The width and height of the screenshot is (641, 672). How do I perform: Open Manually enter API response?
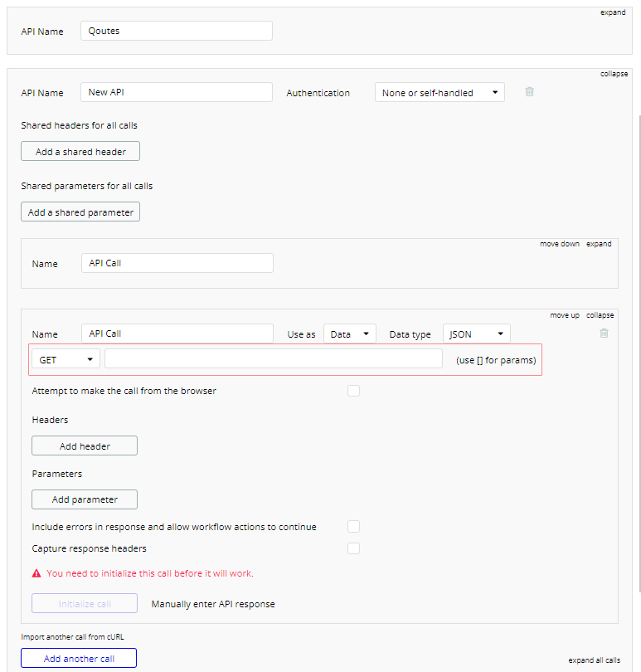[x=213, y=604]
